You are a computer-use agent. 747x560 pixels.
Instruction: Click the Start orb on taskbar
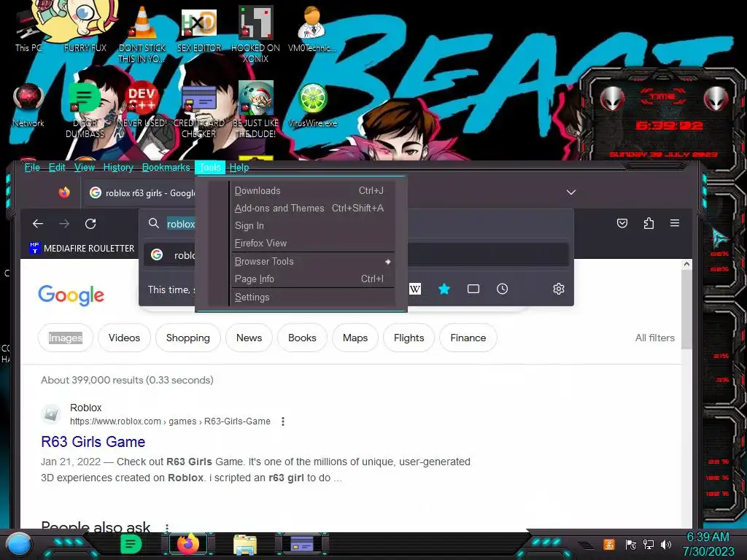[19, 545]
